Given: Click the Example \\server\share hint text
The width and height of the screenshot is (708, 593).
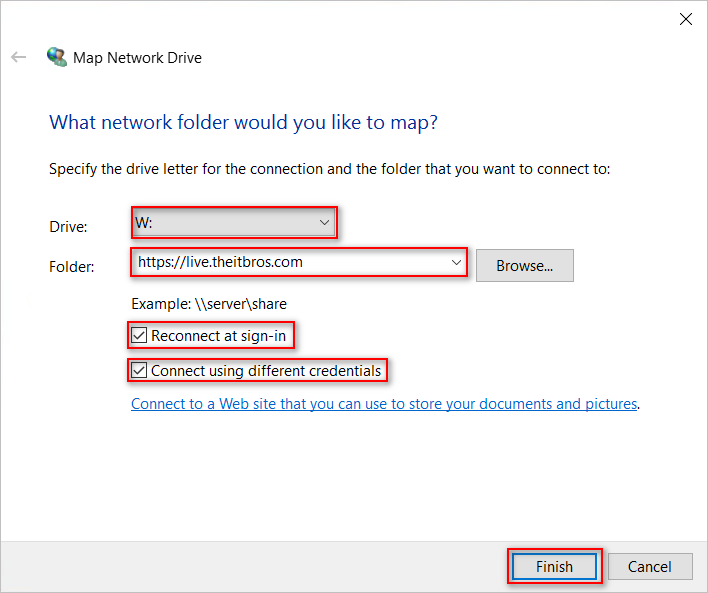Looking at the screenshot, I should tap(209, 304).
